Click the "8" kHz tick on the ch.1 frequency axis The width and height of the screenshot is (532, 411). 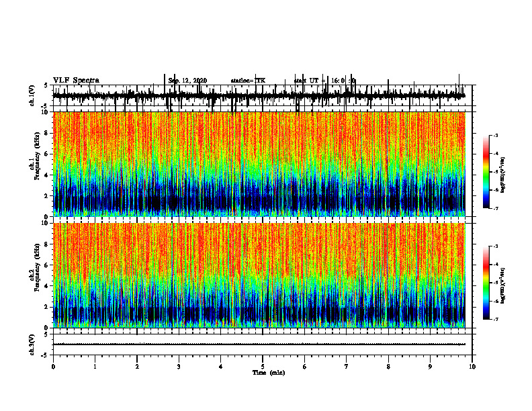[46, 133]
